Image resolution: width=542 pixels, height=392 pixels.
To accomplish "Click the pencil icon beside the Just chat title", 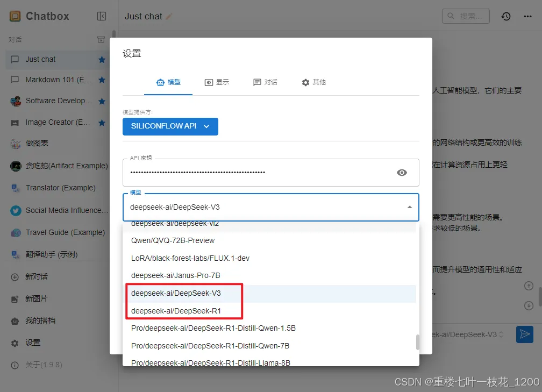I will click(169, 16).
